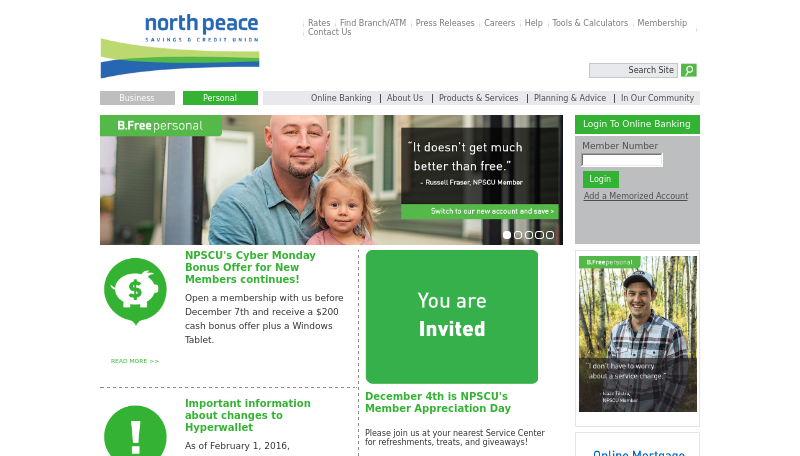Click the piggy bank dollar icon
800x456 pixels.
coord(135,291)
